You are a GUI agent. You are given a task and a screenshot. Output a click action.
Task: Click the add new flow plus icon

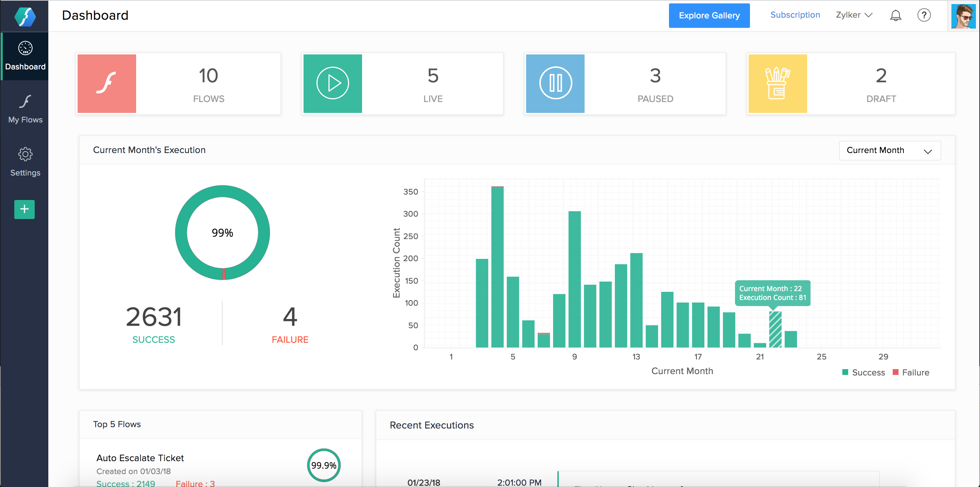(x=24, y=208)
